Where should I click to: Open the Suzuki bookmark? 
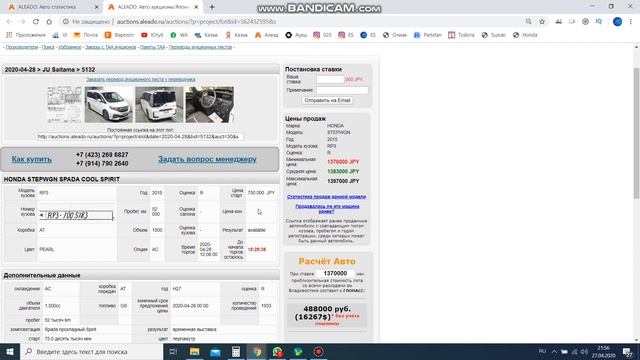pyautogui.click(x=493, y=35)
